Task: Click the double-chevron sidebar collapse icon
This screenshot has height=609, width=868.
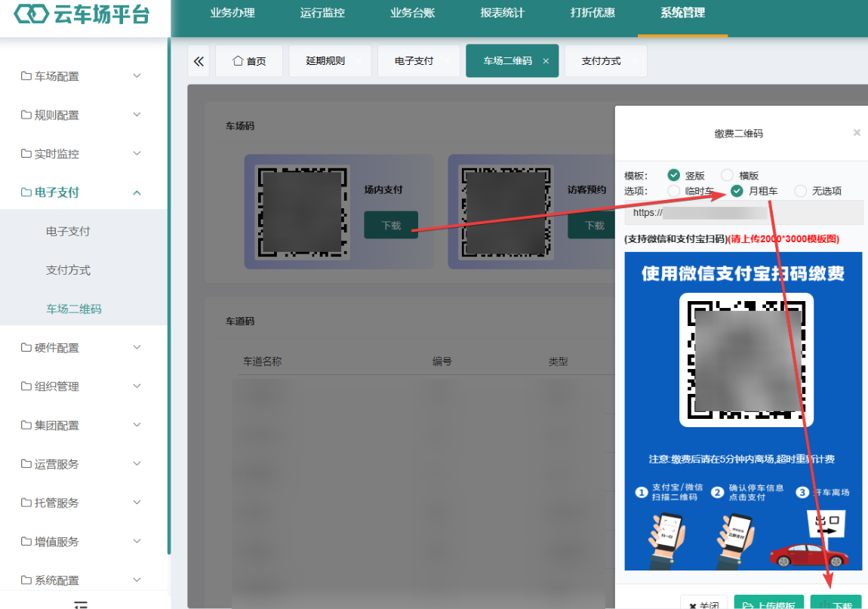Action: coord(199,61)
